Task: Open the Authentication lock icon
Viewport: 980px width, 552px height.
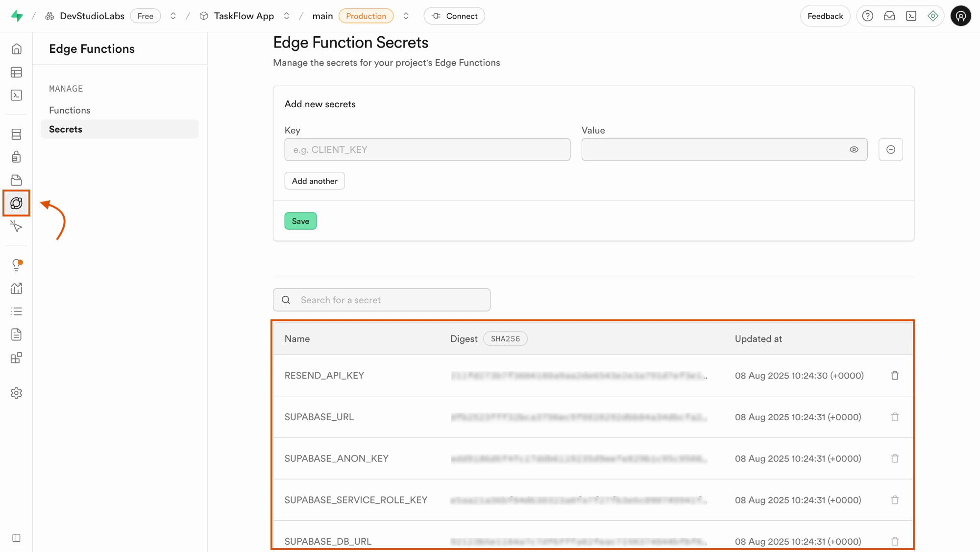Action: point(16,157)
